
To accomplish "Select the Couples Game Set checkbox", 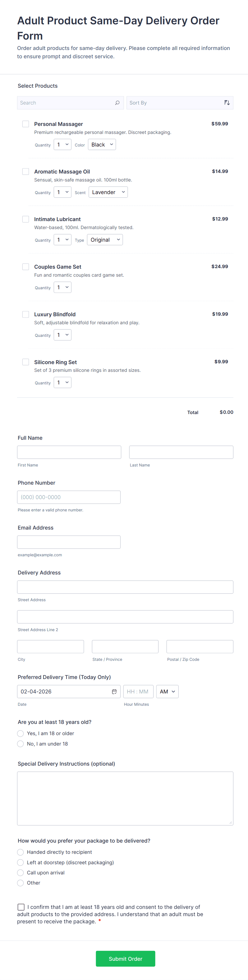I will 26,267.
